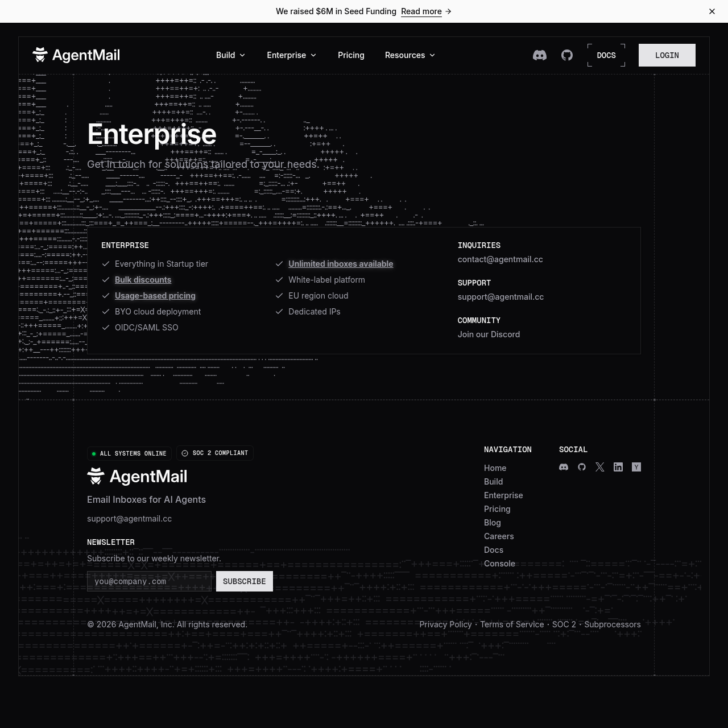Expand the Build dropdown menu
This screenshot has height=728, width=728.
tap(231, 55)
